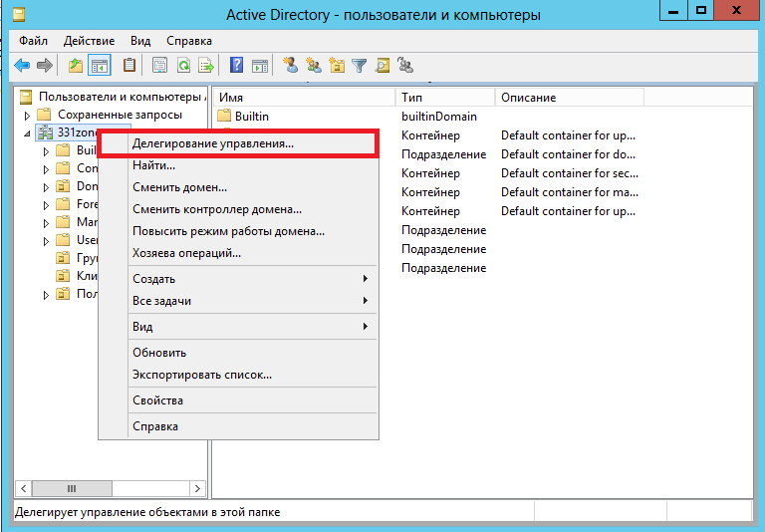Sort list by the Тип column header
The image size is (765, 532).
445,97
